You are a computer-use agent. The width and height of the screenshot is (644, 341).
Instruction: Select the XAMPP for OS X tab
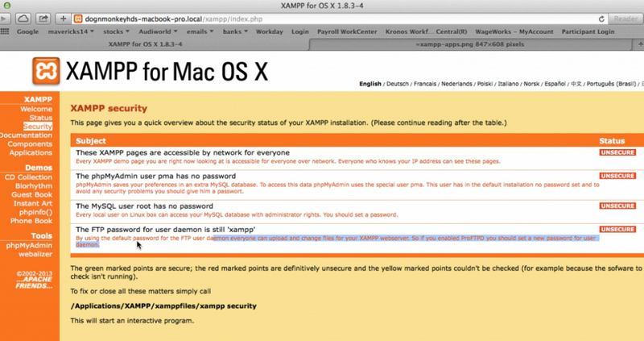145,44
